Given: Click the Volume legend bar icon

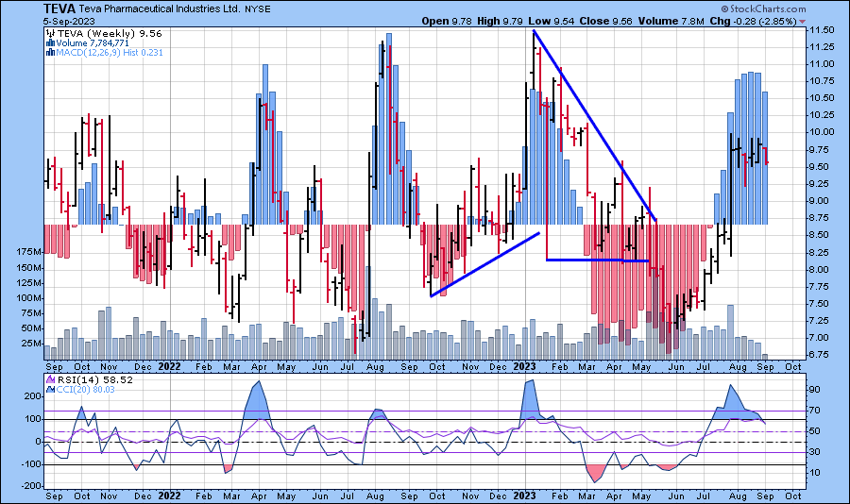Looking at the screenshot, I should [x=49, y=42].
